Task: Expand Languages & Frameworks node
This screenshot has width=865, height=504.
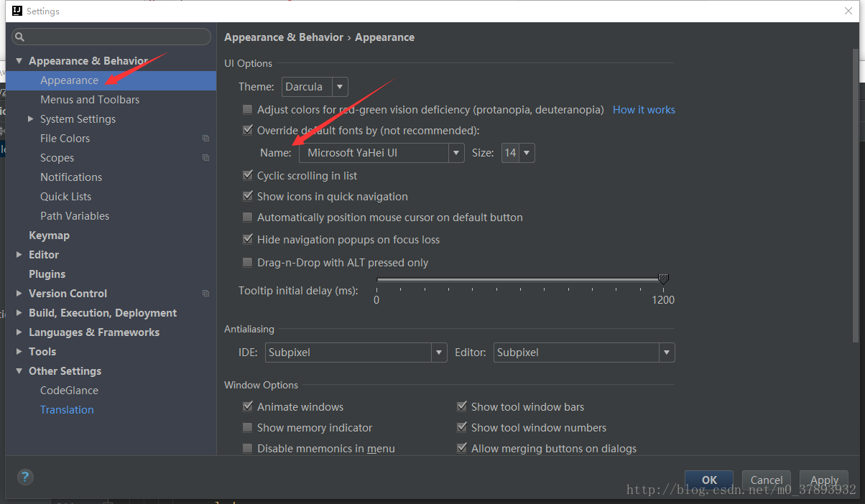Action: [x=19, y=332]
